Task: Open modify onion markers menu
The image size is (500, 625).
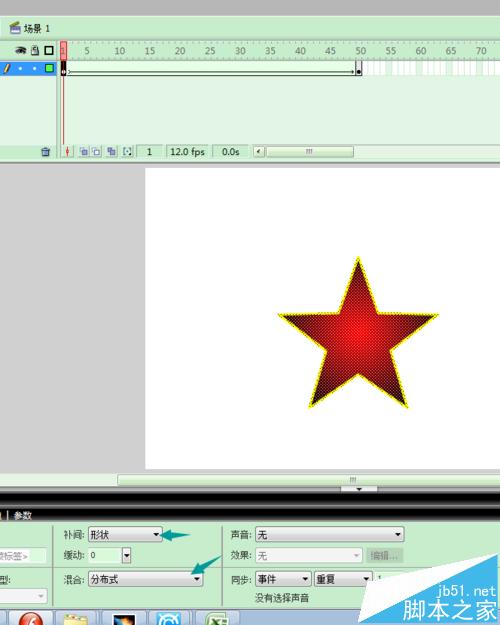Action: 127,151
